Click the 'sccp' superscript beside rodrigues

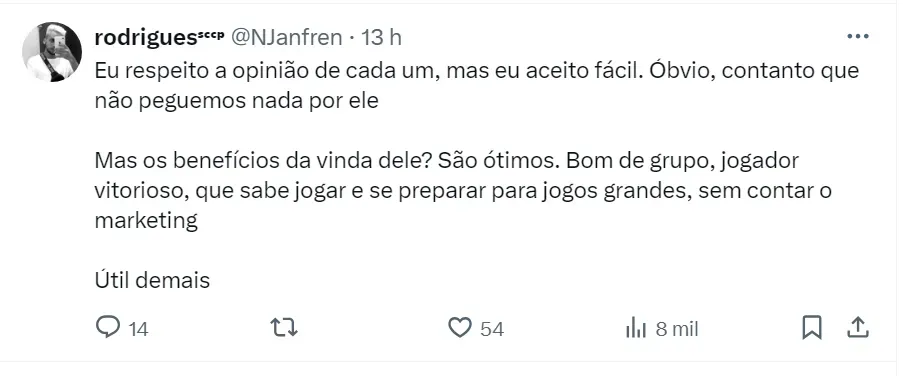[x=211, y=35]
